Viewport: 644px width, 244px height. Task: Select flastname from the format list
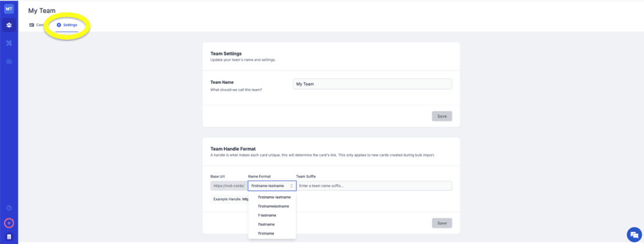coord(266,224)
